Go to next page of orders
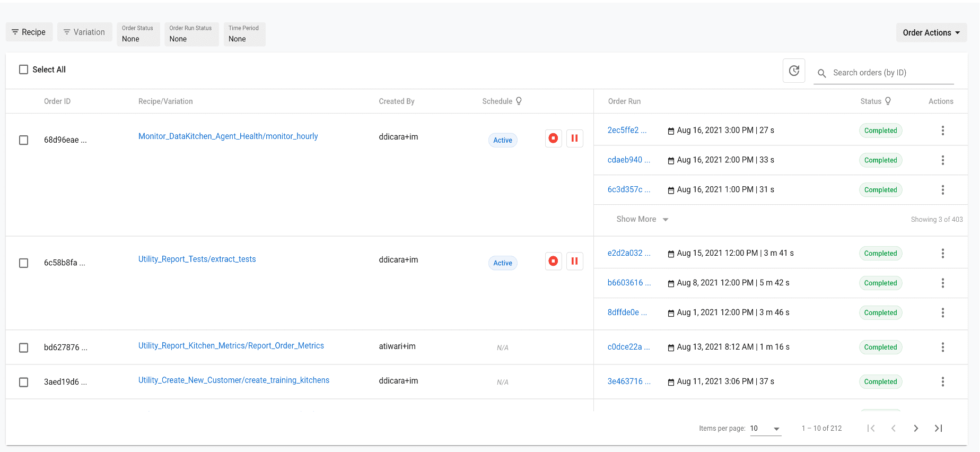 916,428
